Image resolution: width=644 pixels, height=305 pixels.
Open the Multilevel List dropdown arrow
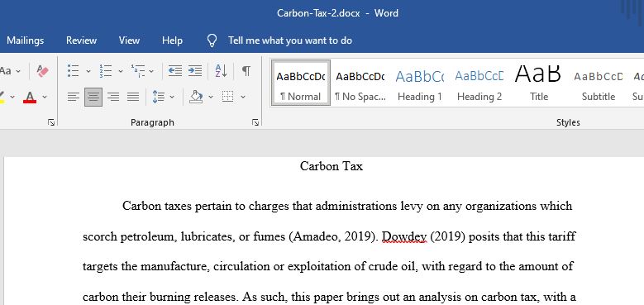[151, 71]
